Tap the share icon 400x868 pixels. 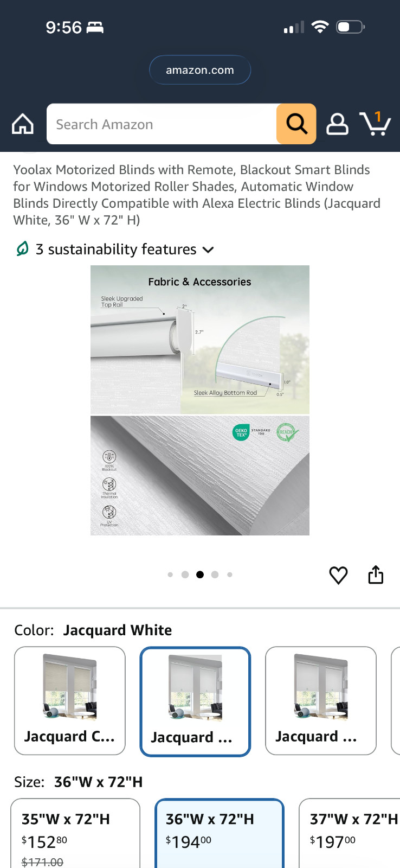pyautogui.click(x=376, y=575)
